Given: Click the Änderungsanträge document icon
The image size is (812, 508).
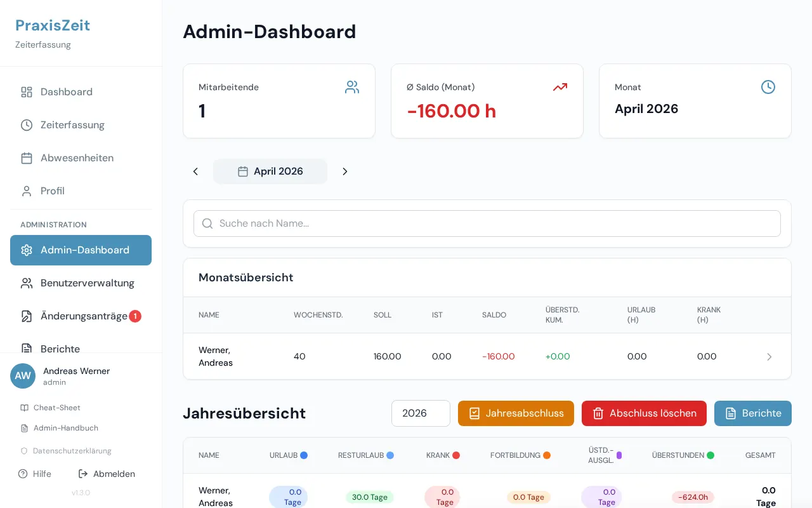Looking at the screenshot, I should pos(27,316).
